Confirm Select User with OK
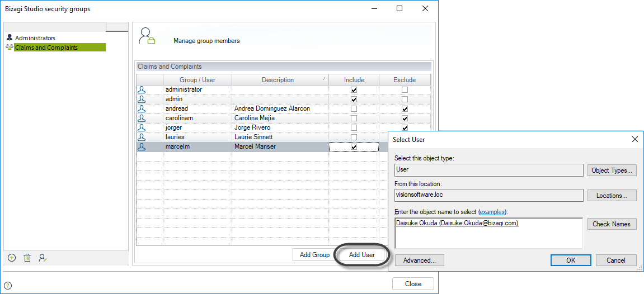This screenshot has width=644, height=294. [x=571, y=260]
